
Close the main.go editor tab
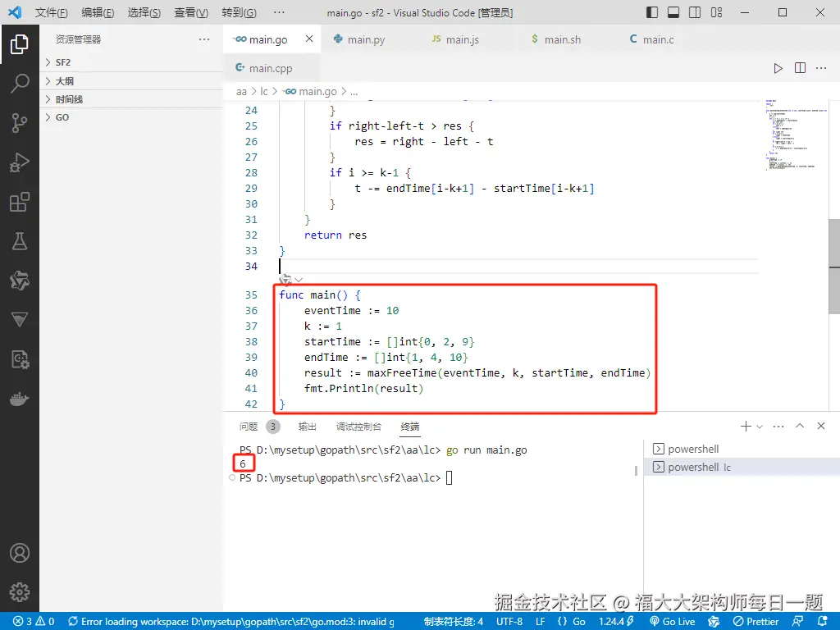pyautogui.click(x=309, y=39)
